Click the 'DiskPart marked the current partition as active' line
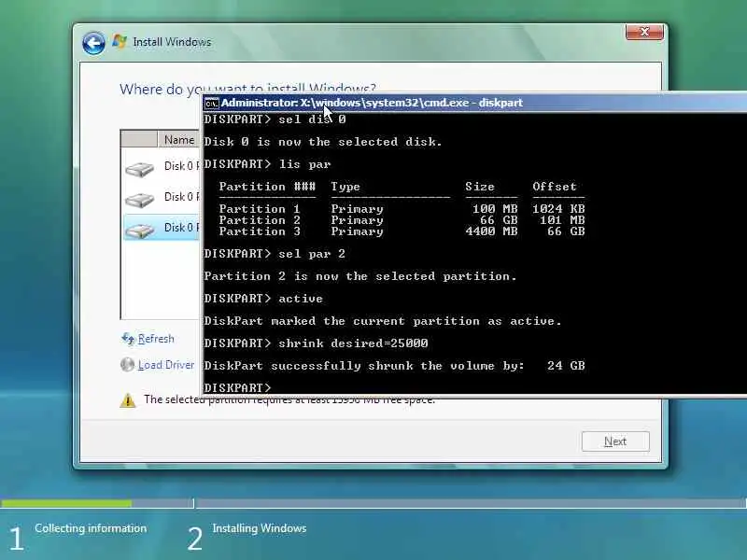747x560 pixels. pyautogui.click(x=383, y=321)
